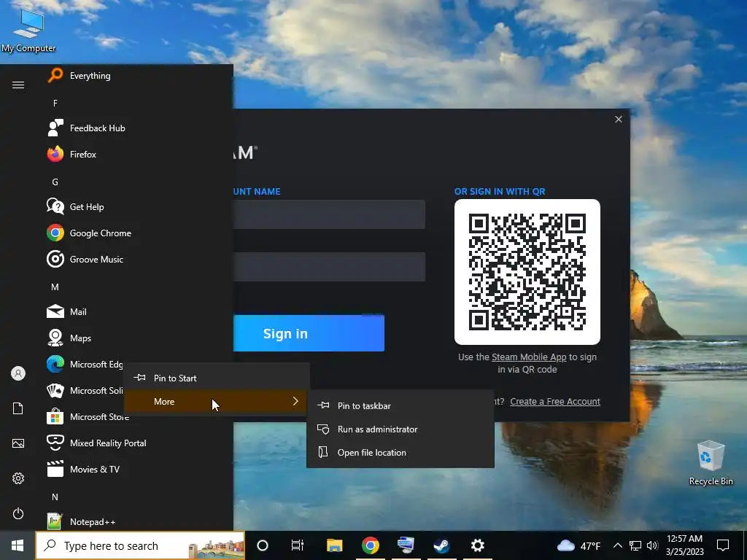The height and width of the screenshot is (560, 747).
Task: Select Pin to Start in context menu
Action: (x=217, y=378)
